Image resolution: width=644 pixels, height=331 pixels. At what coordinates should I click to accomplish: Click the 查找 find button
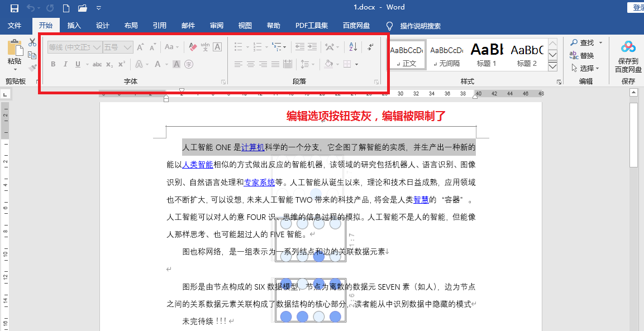coord(583,43)
